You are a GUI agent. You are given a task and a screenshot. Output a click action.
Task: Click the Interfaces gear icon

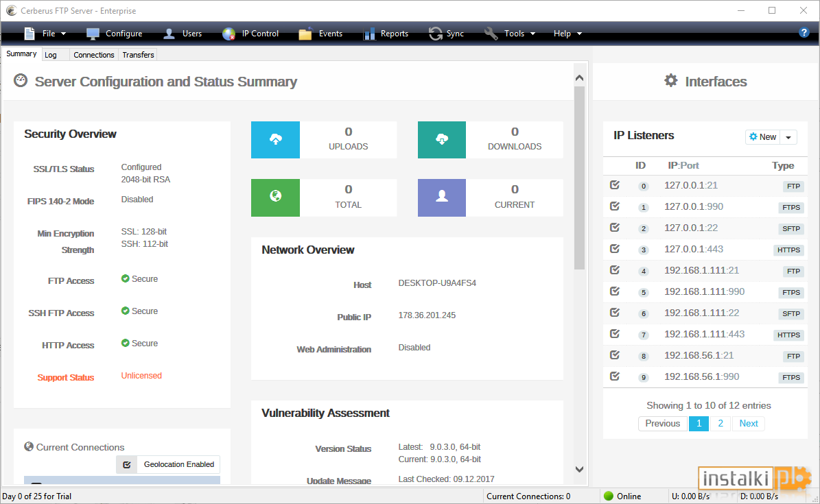(x=671, y=80)
